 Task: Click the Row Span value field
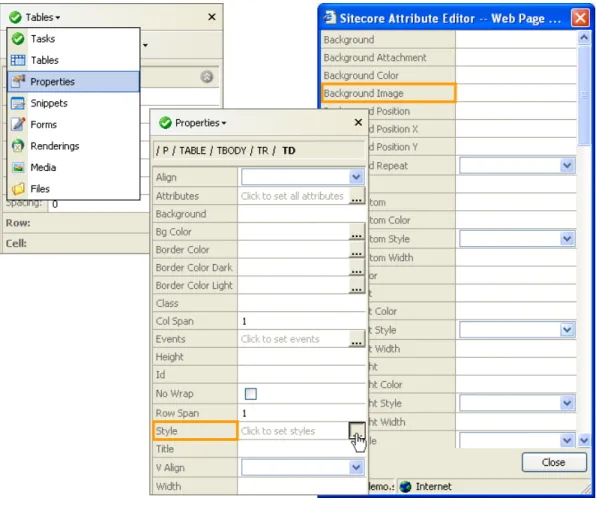[x=301, y=413]
